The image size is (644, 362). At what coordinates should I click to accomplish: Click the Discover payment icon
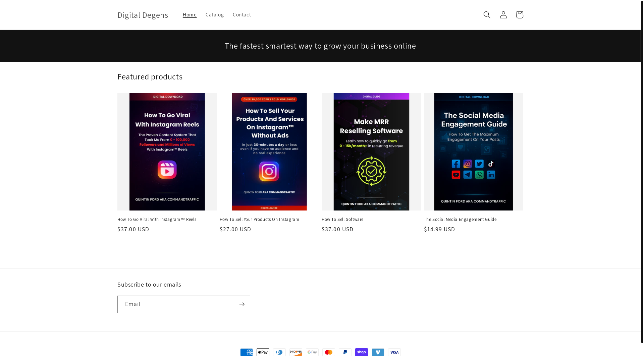(x=296, y=352)
